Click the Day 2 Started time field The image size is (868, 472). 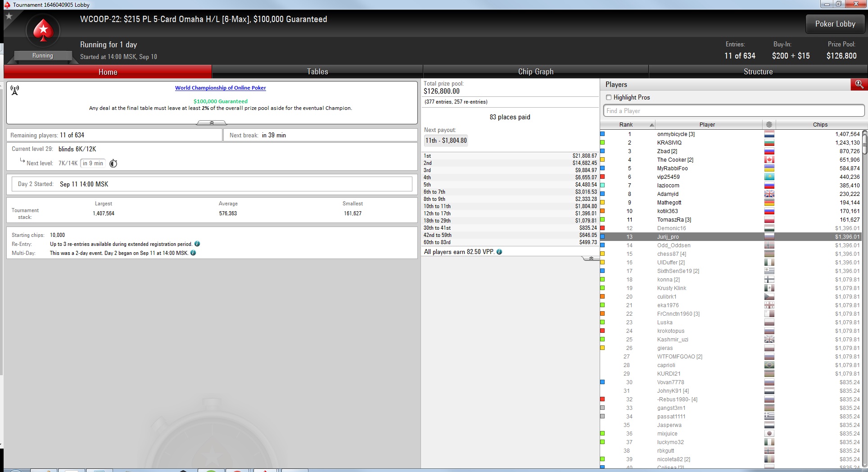212,184
